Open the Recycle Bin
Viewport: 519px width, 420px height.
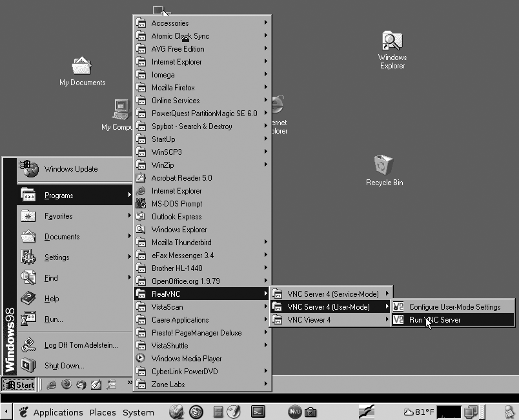383,166
